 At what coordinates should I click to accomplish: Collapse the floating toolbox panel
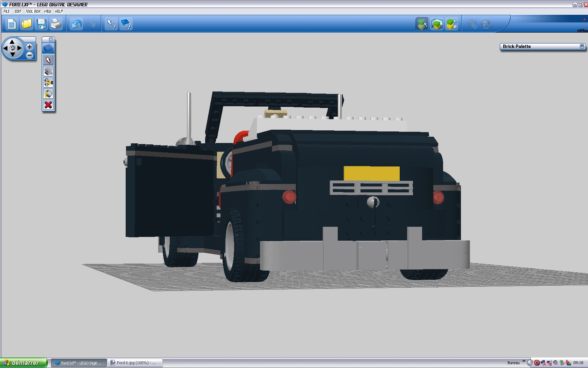tap(51, 40)
